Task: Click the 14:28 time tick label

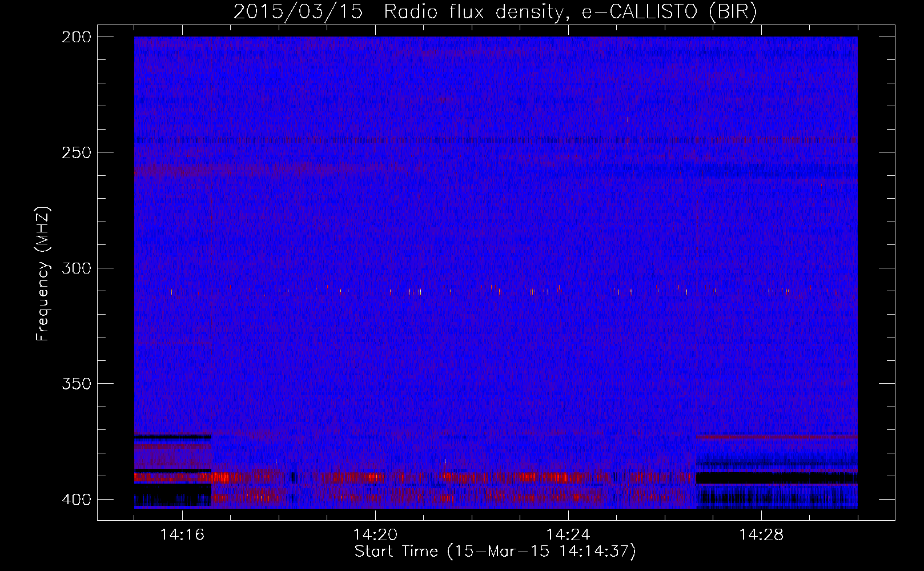Action: point(761,534)
